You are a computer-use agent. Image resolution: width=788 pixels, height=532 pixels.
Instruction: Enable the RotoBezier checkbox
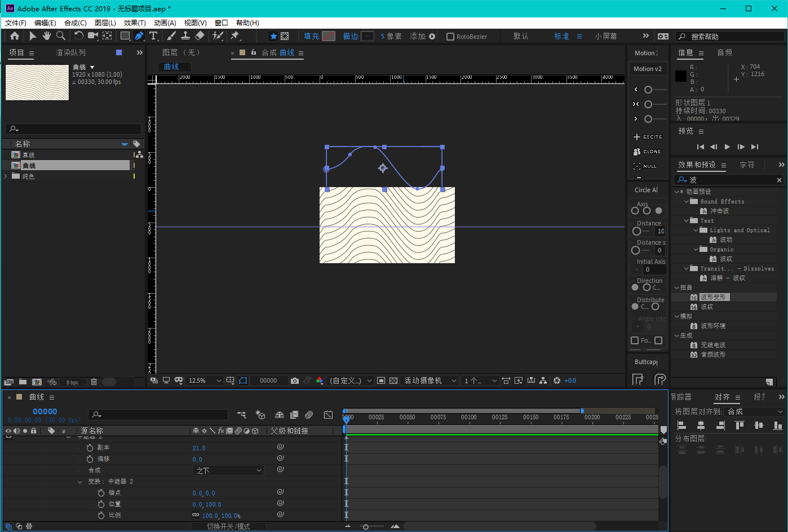[450, 37]
